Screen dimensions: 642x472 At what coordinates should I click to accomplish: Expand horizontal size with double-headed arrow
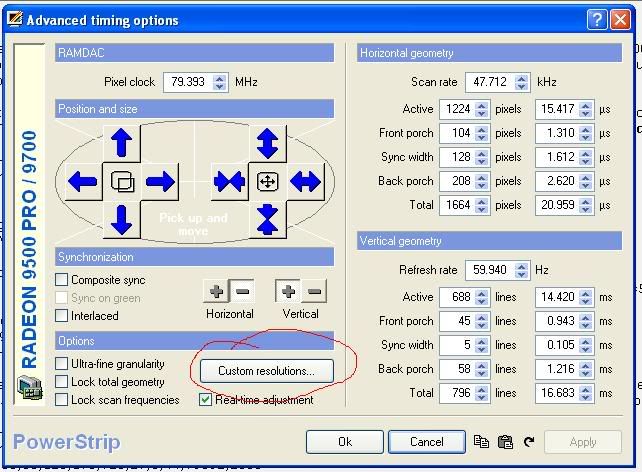[306, 181]
